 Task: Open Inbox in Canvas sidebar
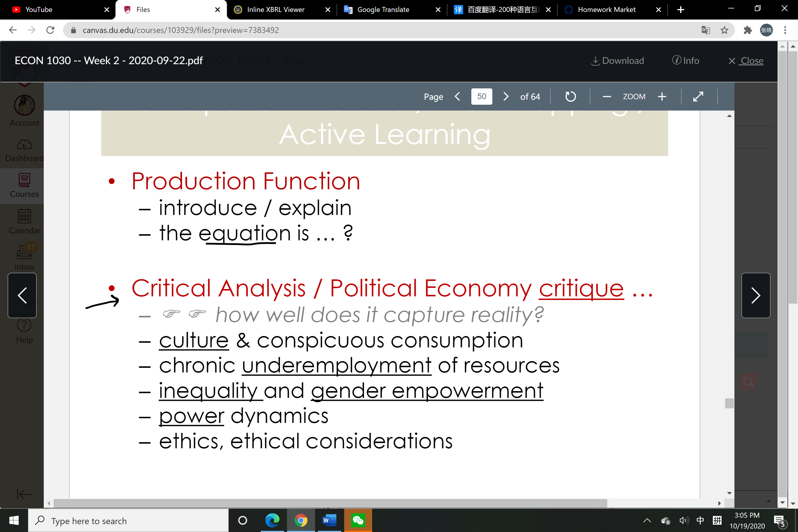point(24,258)
